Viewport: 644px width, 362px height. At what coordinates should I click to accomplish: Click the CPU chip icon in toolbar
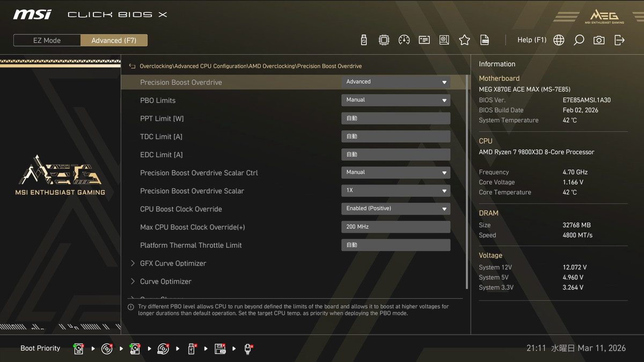(384, 40)
